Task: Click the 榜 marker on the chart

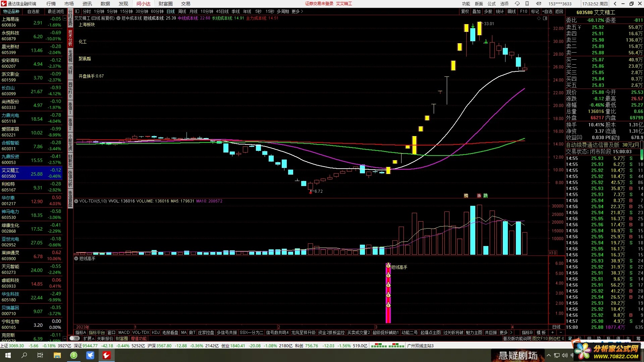Action: [466, 195]
